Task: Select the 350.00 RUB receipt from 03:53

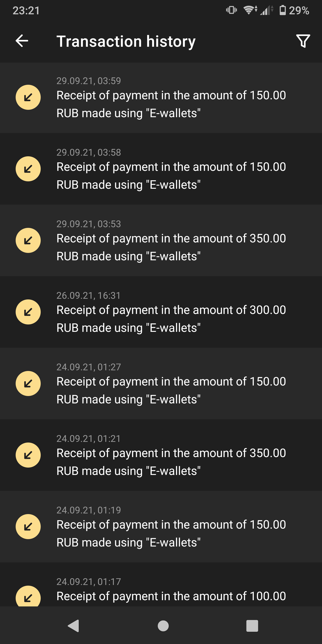Action: 171,247
